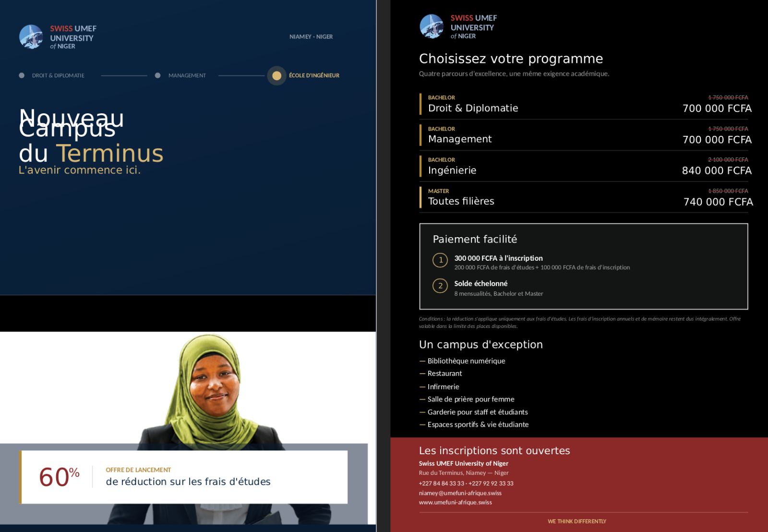Click '8 mensualités, Bachelor et Master' text
Viewport: 768px width, 532px height.
pyautogui.click(x=499, y=294)
